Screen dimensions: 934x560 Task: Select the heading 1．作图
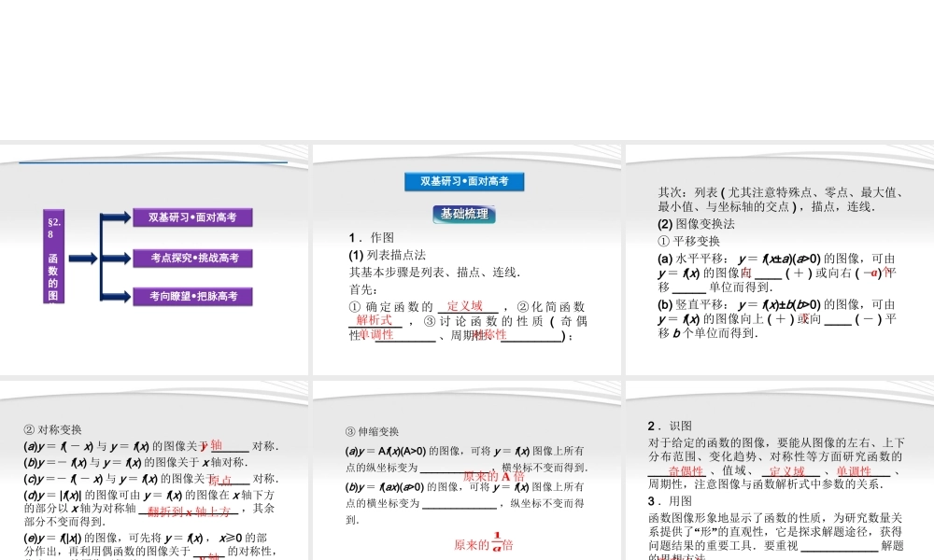point(371,238)
